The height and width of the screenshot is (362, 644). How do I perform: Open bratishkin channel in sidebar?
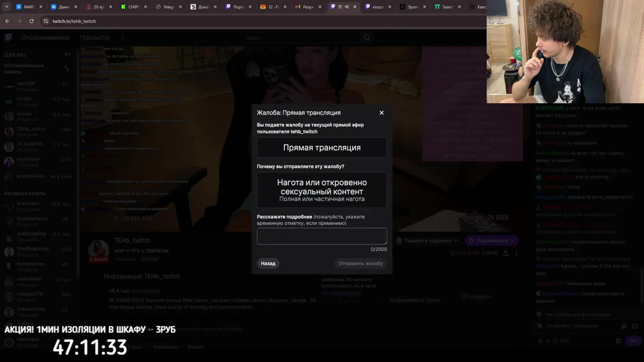(x=38, y=206)
